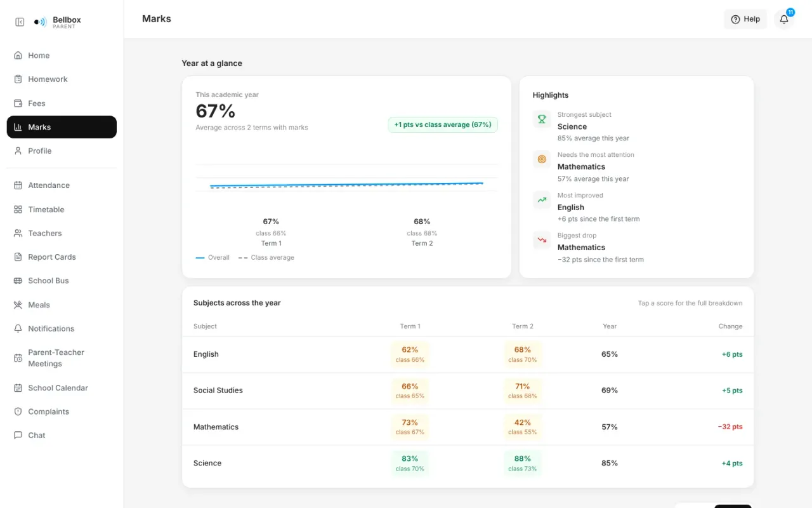Click the +1 pts vs class average badge
Image resolution: width=812 pixels, height=508 pixels.
click(x=443, y=124)
